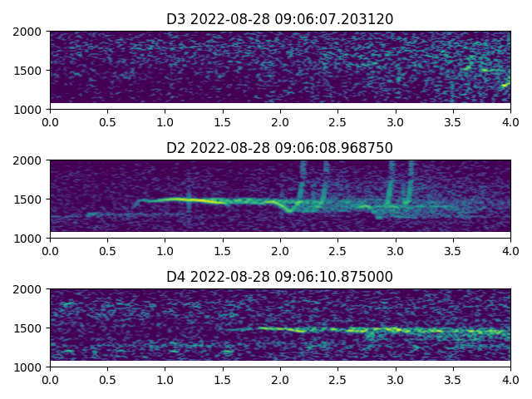
Task: Click the 3.5 x-axis tick under D3 plot
Action: 453,121
